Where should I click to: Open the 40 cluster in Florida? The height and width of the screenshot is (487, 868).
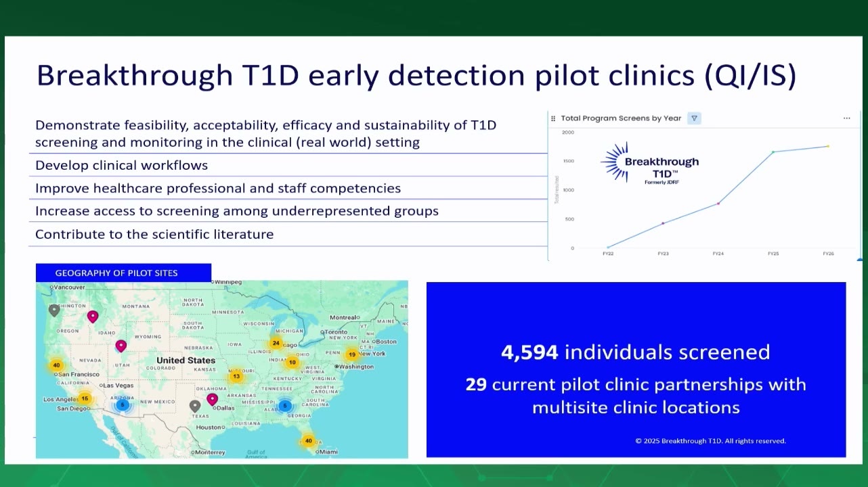click(309, 441)
